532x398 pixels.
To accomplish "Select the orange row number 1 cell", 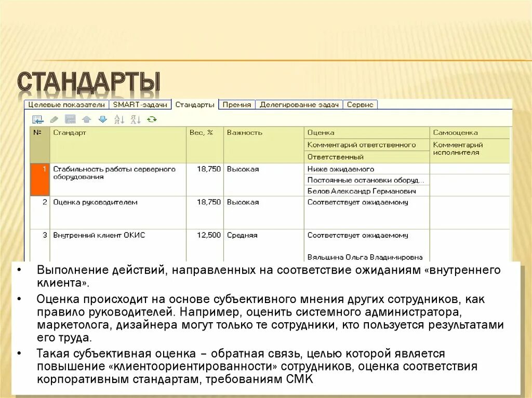I will 40,180.
